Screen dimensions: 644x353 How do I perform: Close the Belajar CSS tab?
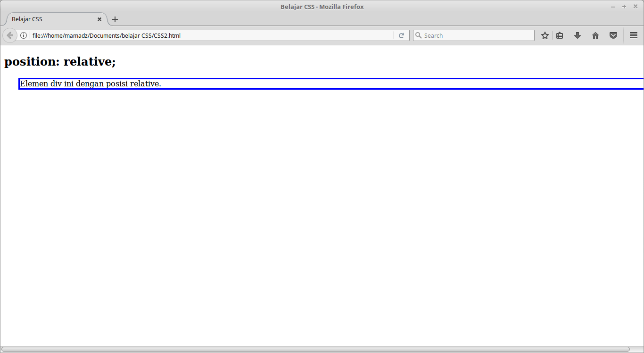(99, 19)
